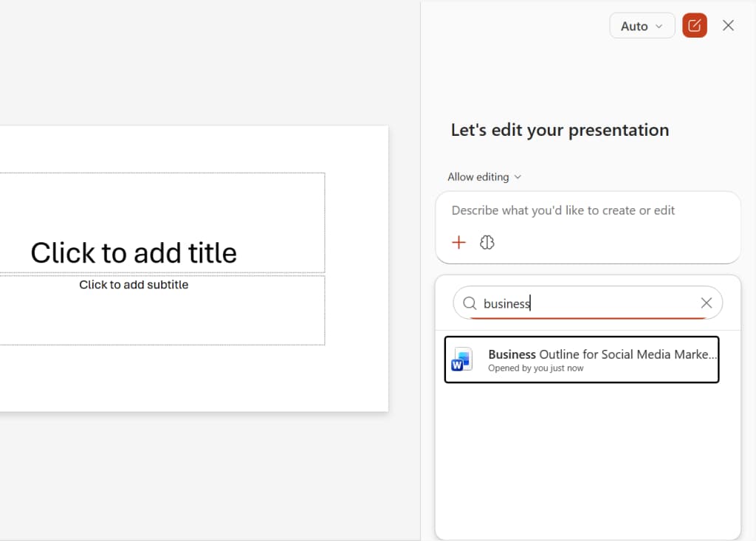The height and width of the screenshot is (541, 756).
Task: Click the magnifier search icon
Action: click(470, 303)
